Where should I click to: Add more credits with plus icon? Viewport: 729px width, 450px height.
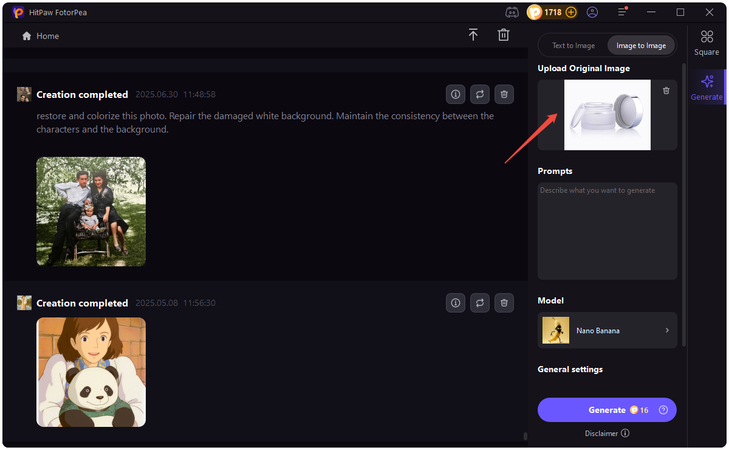pyautogui.click(x=571, y=12)
